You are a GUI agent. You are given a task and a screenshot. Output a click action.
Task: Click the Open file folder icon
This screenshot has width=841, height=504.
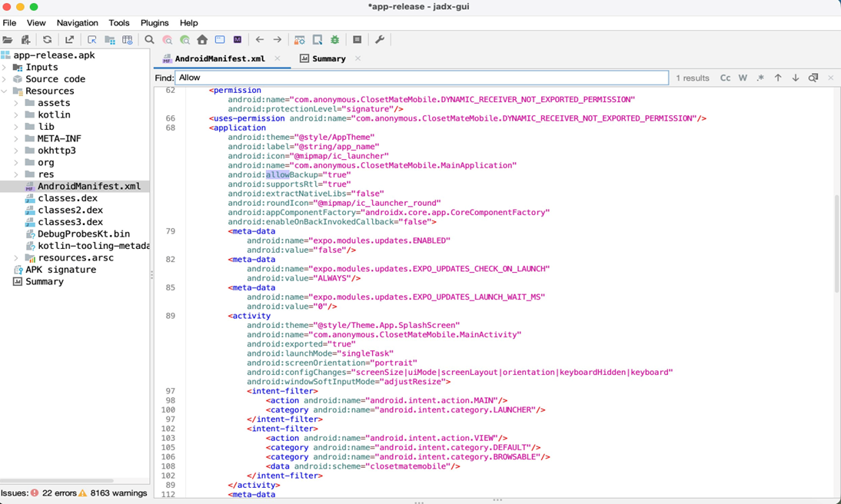(x=8, y=40)
